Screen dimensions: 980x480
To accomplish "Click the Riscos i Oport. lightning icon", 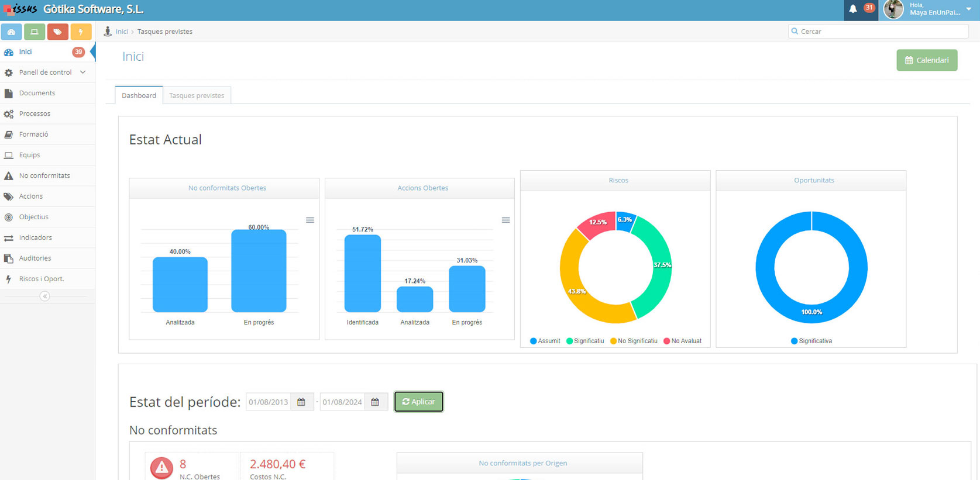I will click(9, 279).
